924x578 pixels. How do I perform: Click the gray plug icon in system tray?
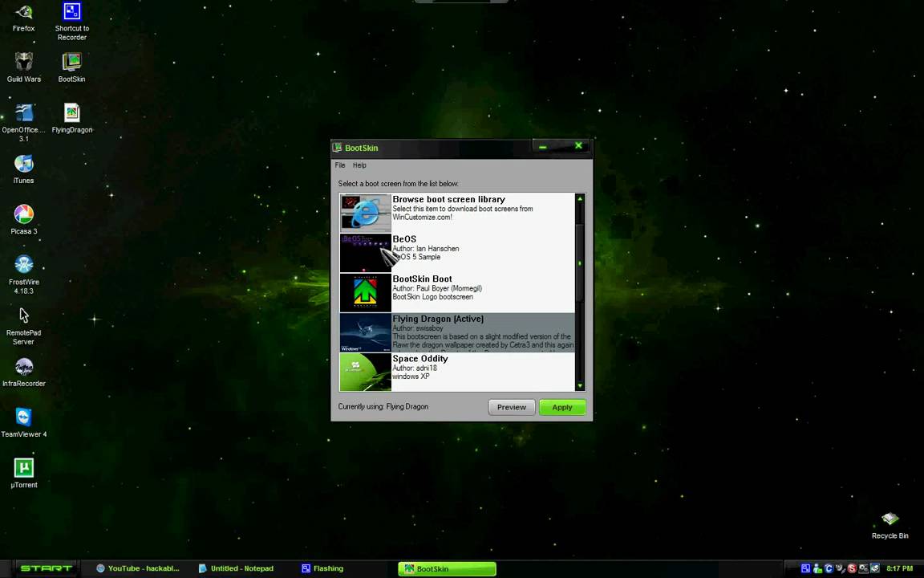[841, 568]
